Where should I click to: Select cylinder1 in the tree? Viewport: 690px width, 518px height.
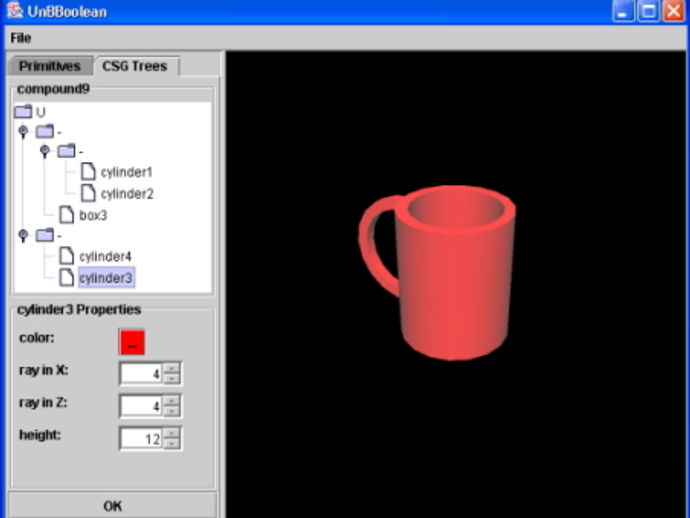click(x=127, y=172)
